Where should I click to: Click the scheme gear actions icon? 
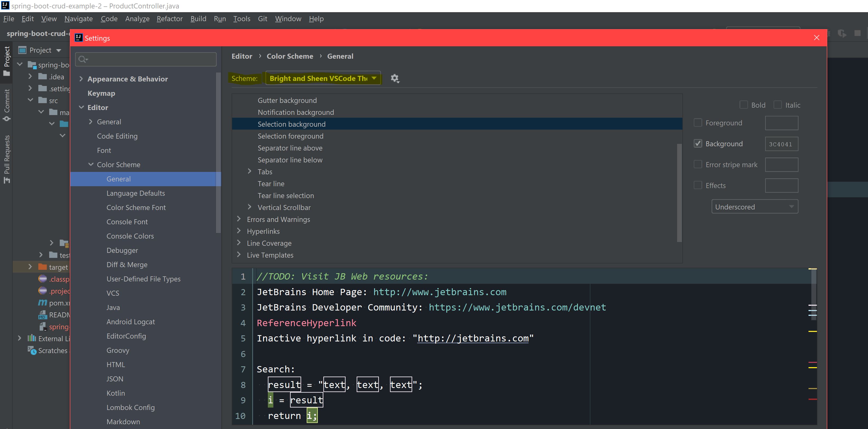[x=394, y=79]
